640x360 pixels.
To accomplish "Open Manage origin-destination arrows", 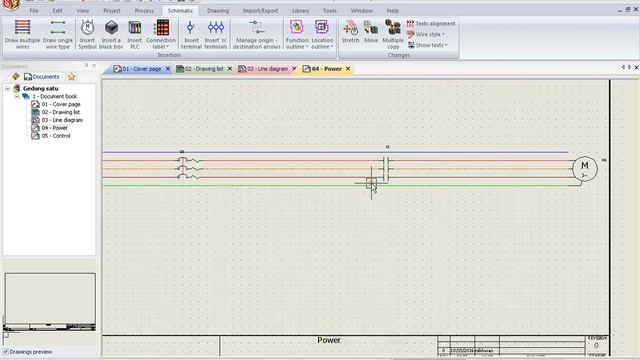I will point(257,34).
